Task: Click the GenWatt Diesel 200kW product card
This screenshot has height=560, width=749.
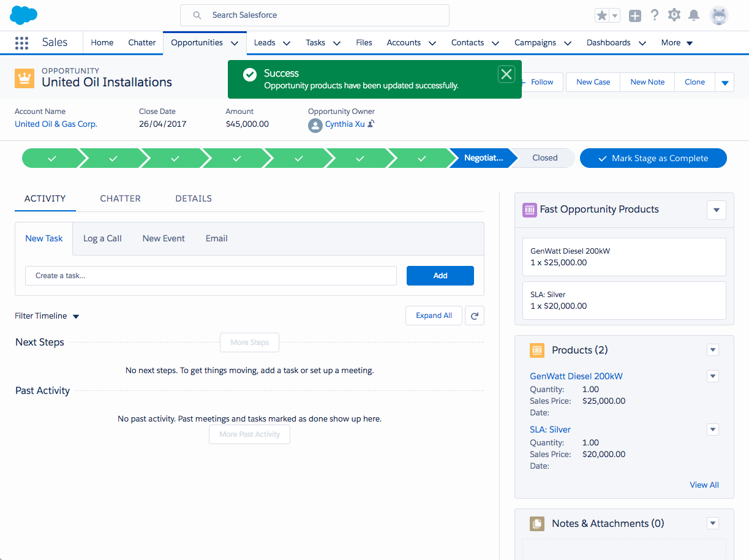Action: click(624, 257)
